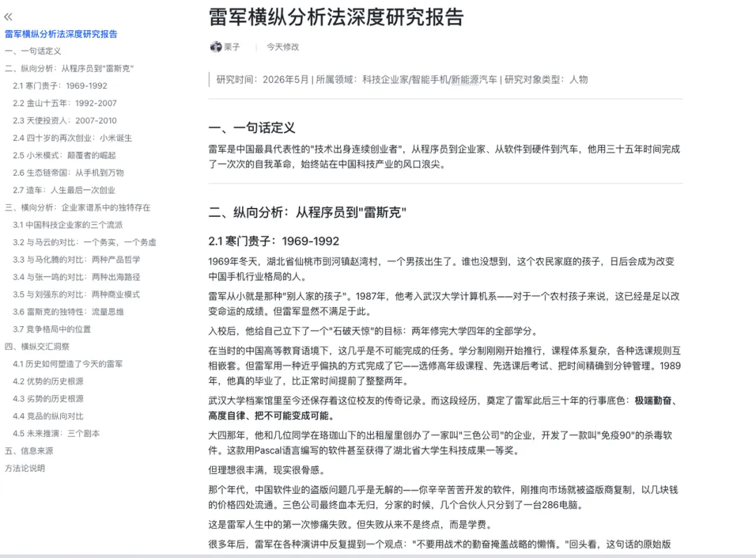Click paragraph beginning 在当时的中国高等教育语境下
This screenshot has height=558, width=756.
coord(444,365)
